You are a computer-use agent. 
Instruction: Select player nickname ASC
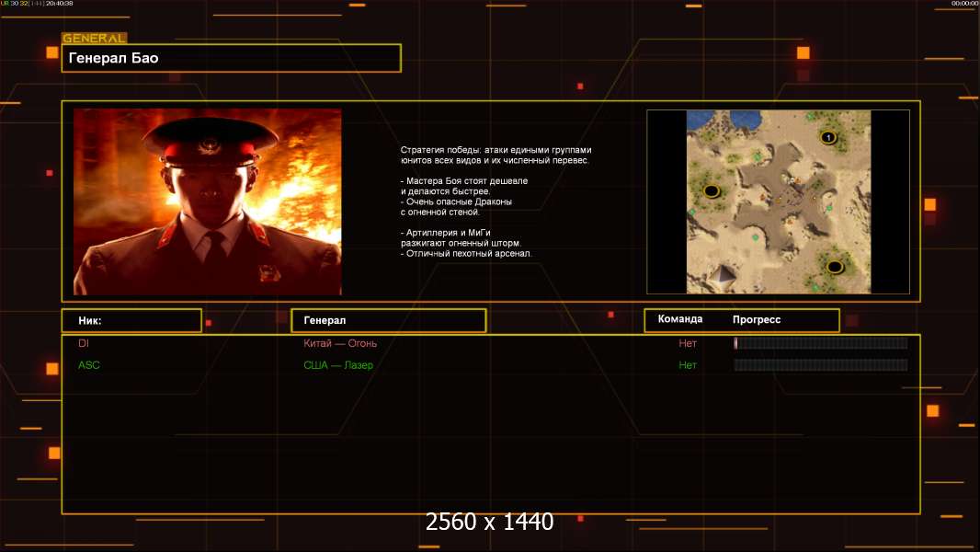(89, 365)
